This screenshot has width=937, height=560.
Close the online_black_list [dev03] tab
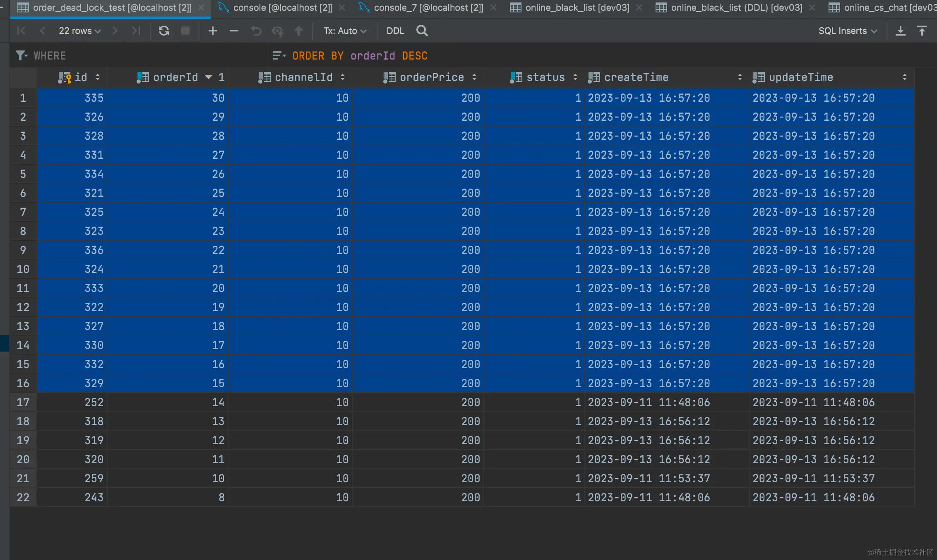pos(639,7)
